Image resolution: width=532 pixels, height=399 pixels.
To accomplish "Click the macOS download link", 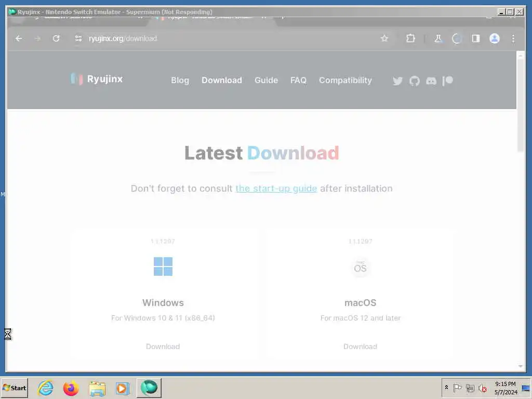I will coord(361,347).
